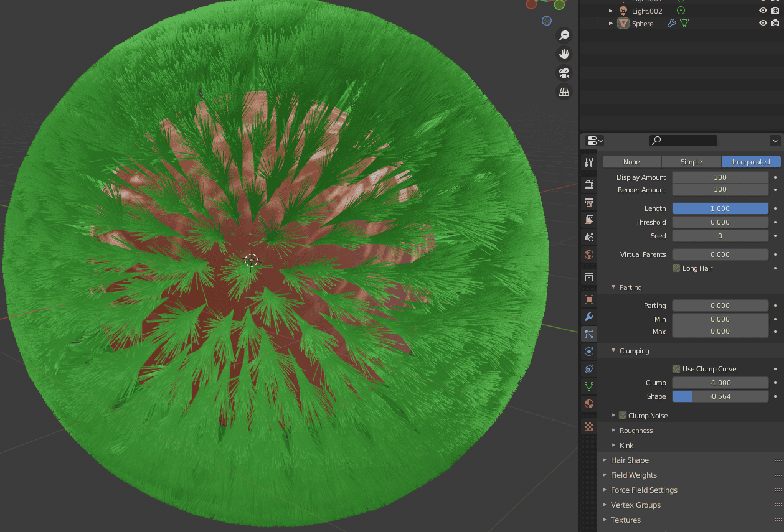This screenshot has width=784, height=532.
Task: Select the Modifier Properties wrench icon
Action: (588, 317)
